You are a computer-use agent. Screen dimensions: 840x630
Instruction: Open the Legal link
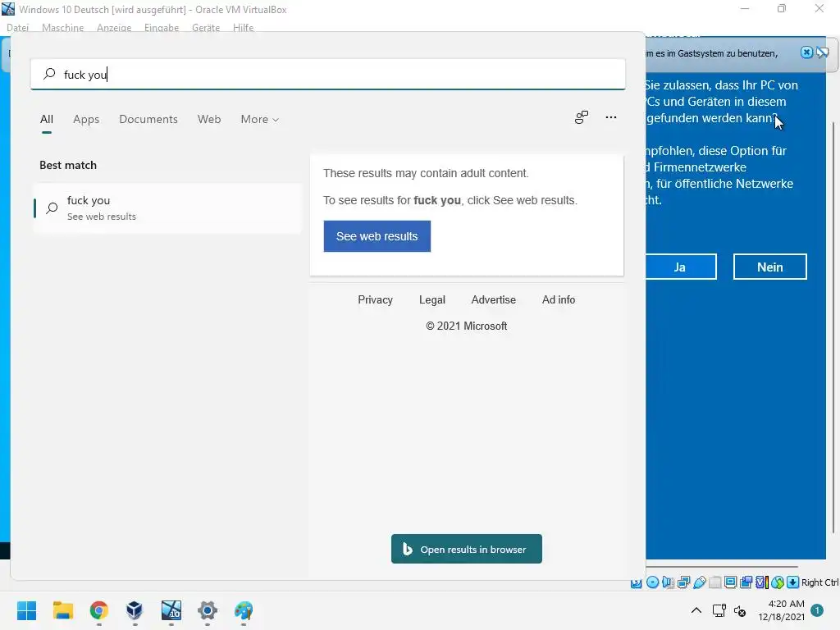pos(431,300)
